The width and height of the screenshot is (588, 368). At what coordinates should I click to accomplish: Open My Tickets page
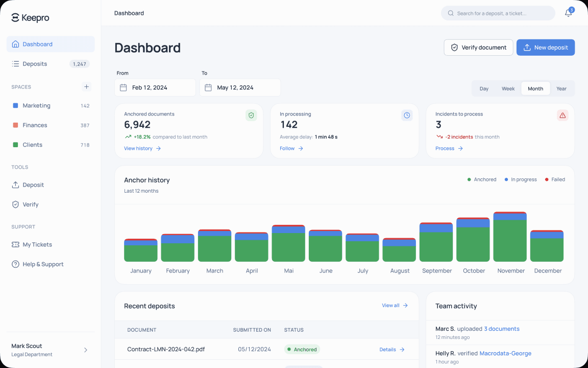click(x=51, y=244)
